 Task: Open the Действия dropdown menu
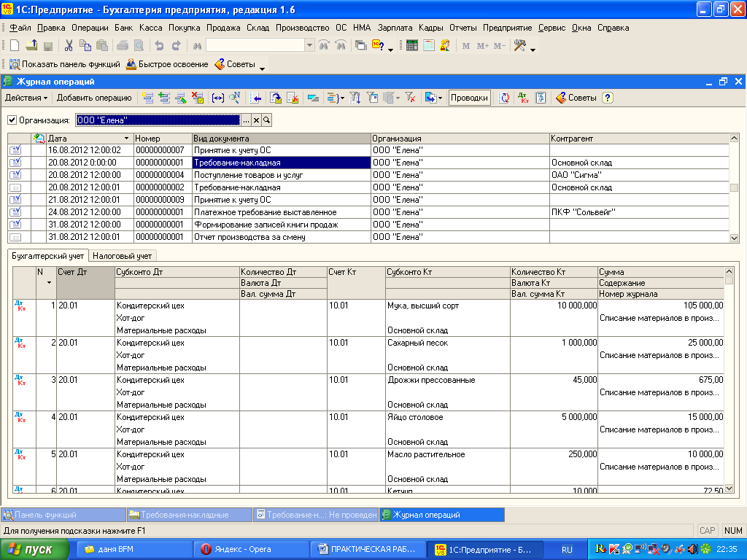coord(26,98)
